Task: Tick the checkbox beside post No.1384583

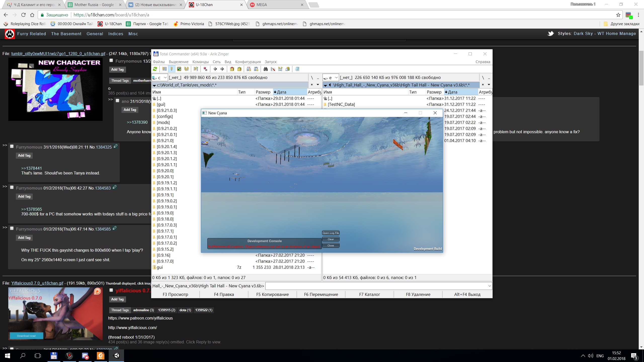Action: [12, 187]
